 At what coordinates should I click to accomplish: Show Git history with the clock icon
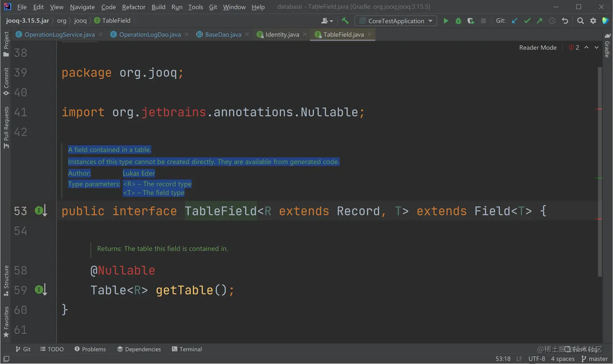pyautogui.click(x=552, y=21)
